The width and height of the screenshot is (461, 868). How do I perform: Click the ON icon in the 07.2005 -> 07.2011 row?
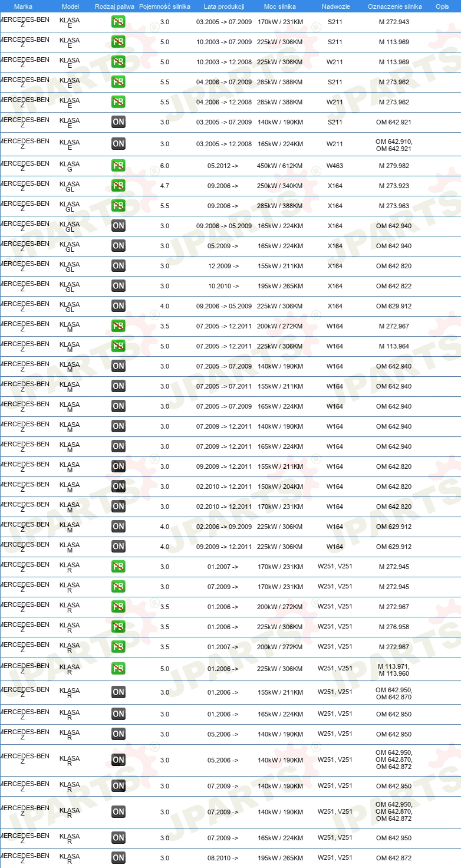(x=118, y=386)
